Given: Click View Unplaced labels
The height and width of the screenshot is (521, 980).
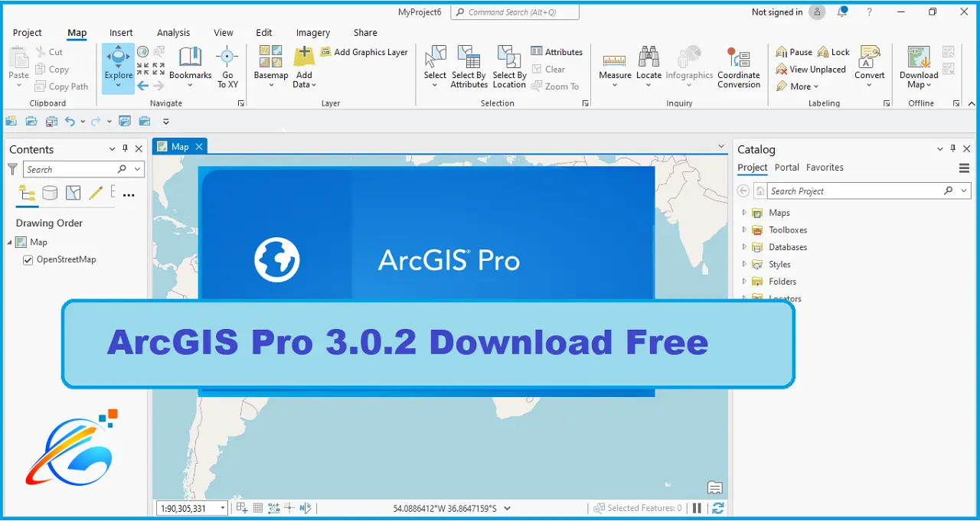Looking at the screenshot, I should pyautogui.click(x=811, y=69).
